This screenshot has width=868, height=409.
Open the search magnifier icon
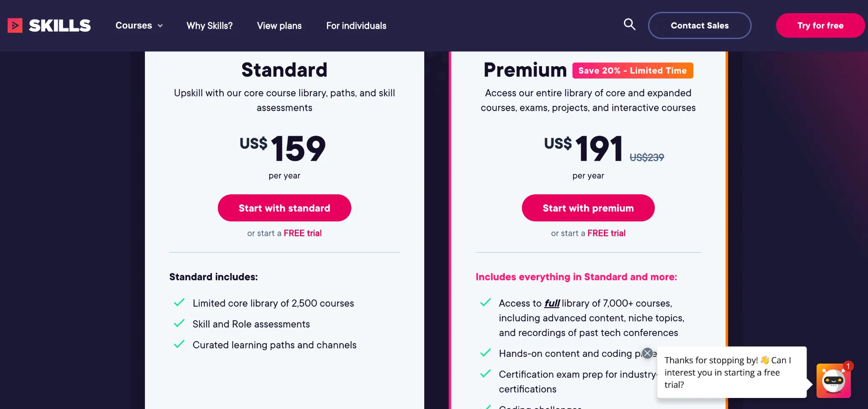(x=629, y=25)
